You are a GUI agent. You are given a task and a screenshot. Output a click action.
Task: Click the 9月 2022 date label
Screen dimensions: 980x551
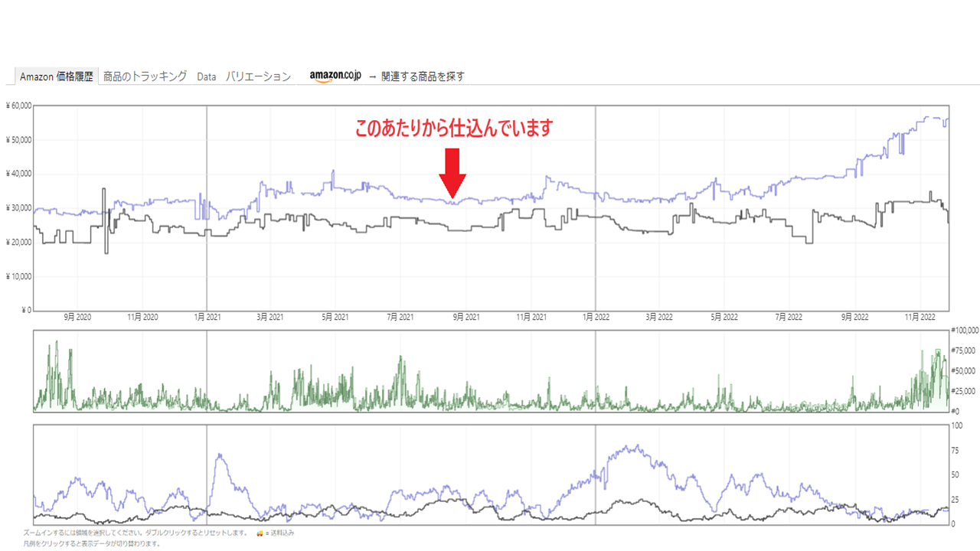point(855,317)
